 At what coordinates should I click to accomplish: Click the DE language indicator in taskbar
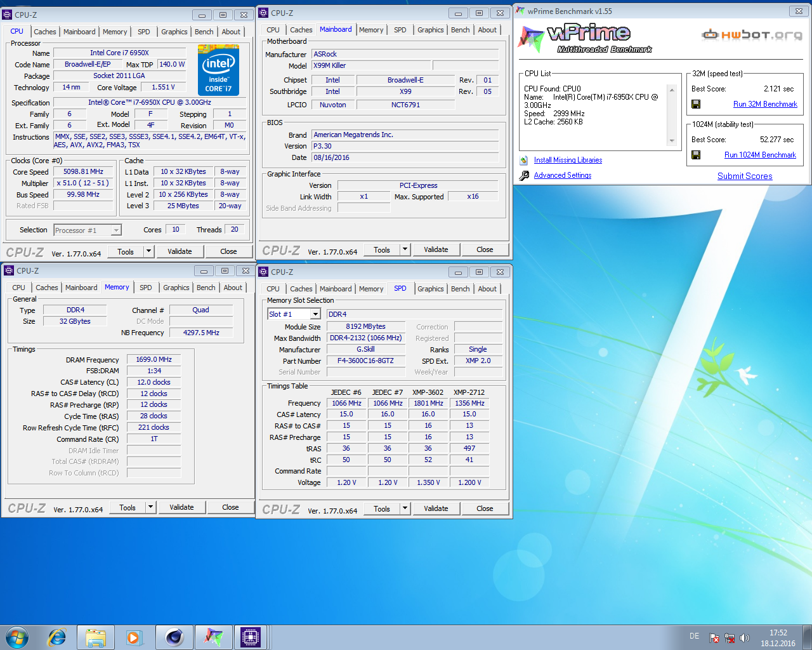(x=694, y=636)
